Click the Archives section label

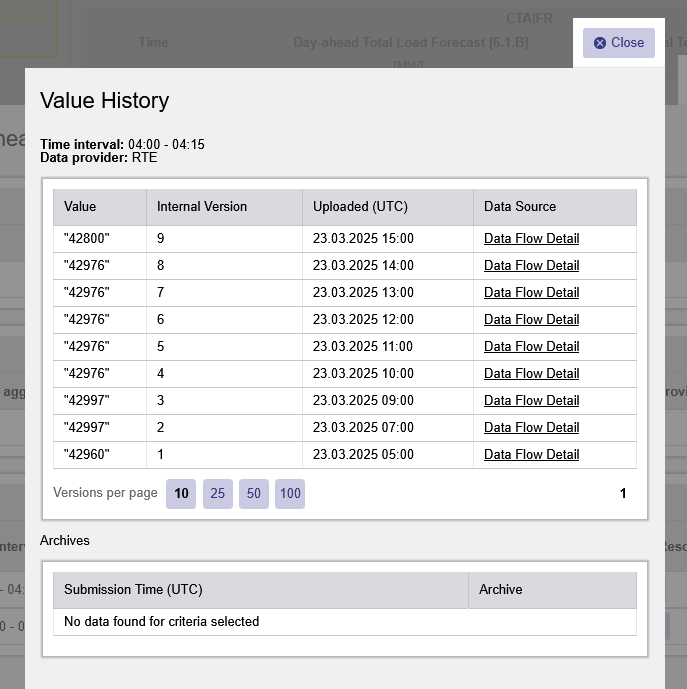65,540
